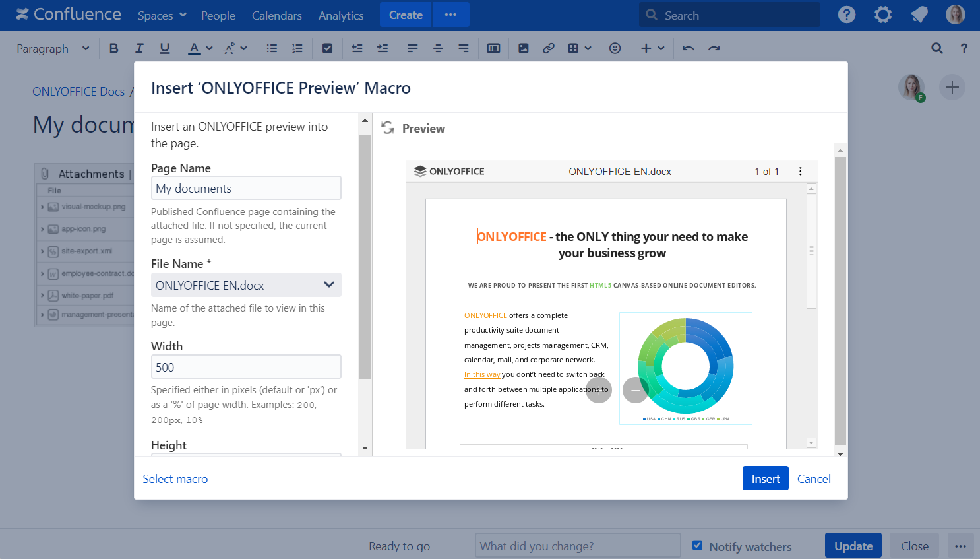
Task: Click the Width input field
Action: (246, 367)
